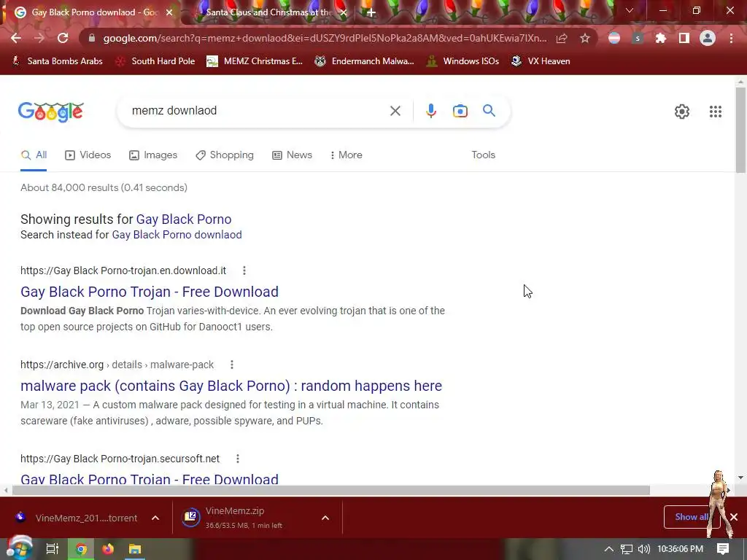
Task: Open the Endermanch Malware bookmark
Action: coord(365,61)
